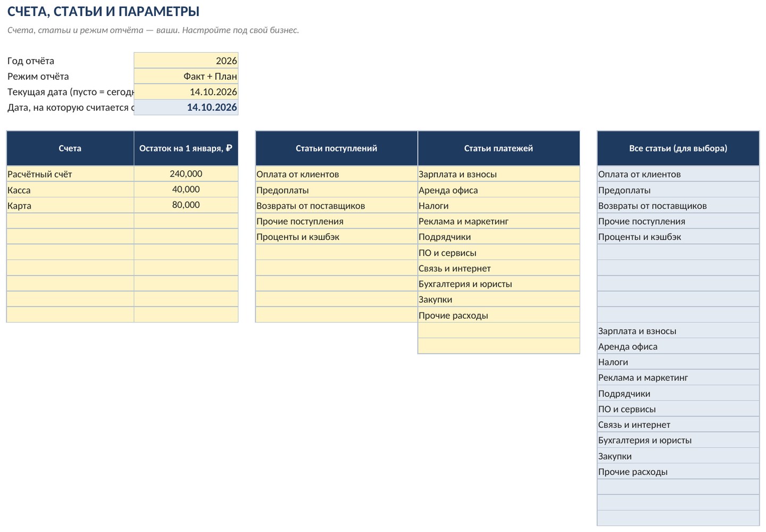Click 'Налоги' in the Все статьи list
Viewport: 766px width, 532px height.
678,362
